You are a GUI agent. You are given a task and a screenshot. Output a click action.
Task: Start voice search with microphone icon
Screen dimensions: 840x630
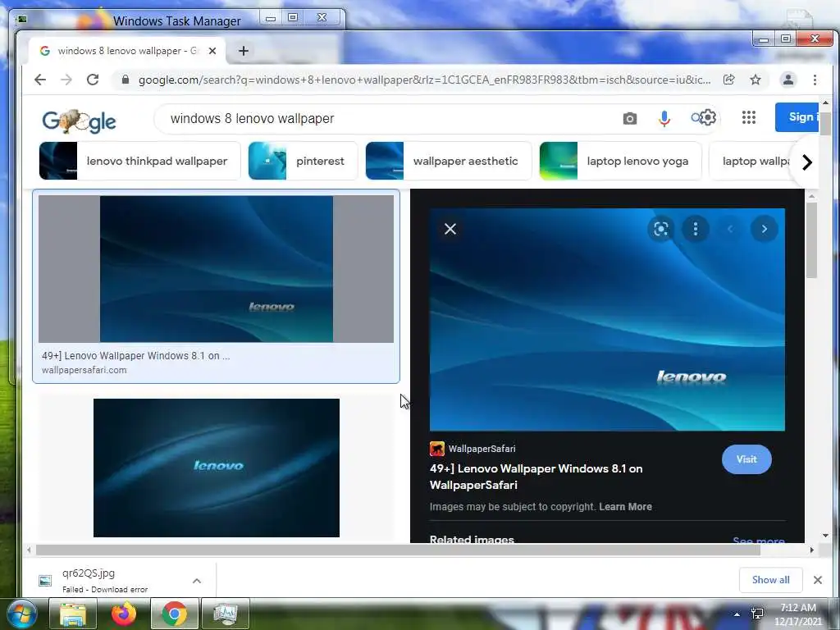click(x=664, y=118)
